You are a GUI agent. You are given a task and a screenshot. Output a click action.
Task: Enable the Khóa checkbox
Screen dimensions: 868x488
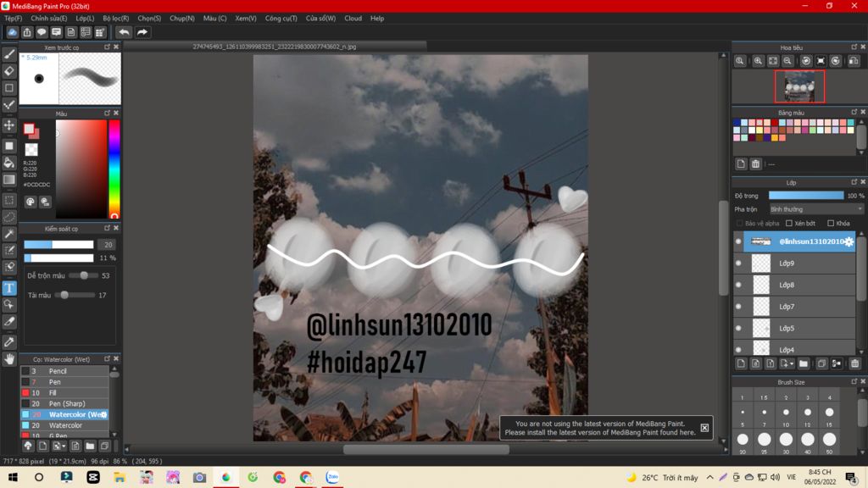831,224
